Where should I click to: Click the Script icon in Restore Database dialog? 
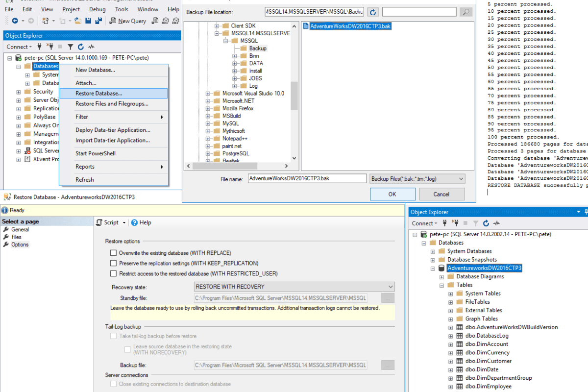click(99, 222)
